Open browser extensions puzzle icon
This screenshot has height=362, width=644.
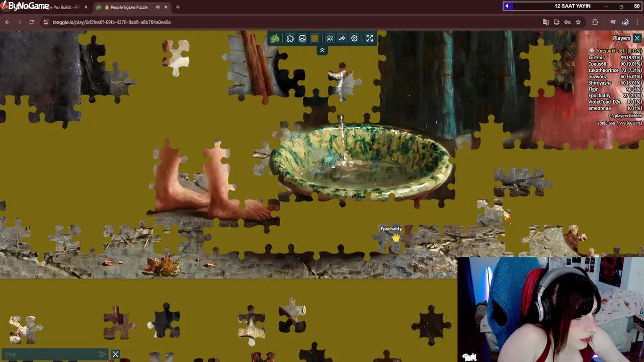[x=595, y=22]
